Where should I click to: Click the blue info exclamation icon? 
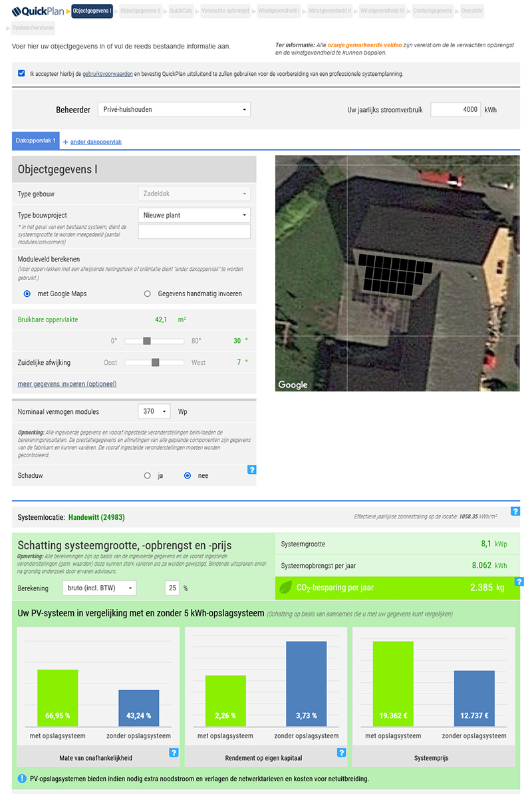click(x=22, y=779)
